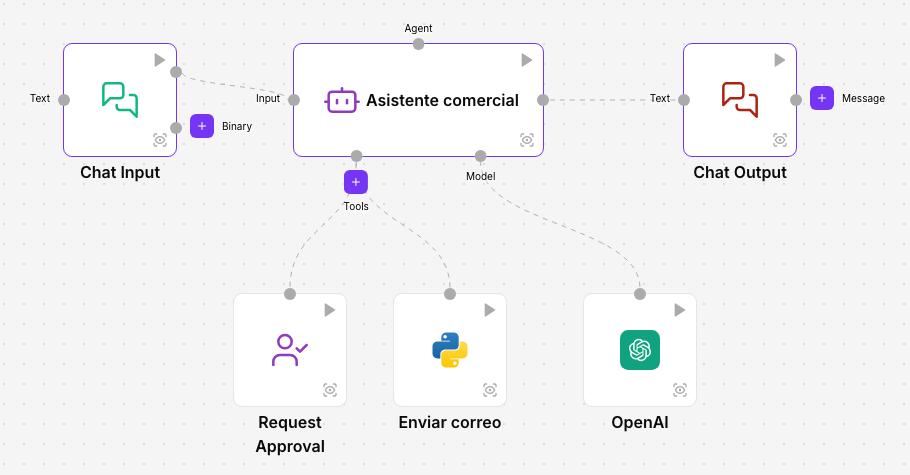Click the Chat Input node label

tap(120, 172)
